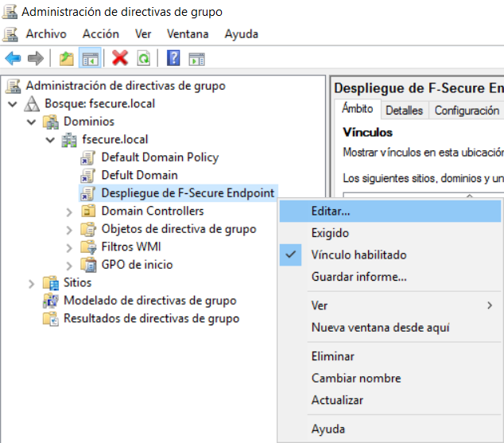
Task: Click the Defult Domain GPO link icon
Action: [x=87, y=176]
